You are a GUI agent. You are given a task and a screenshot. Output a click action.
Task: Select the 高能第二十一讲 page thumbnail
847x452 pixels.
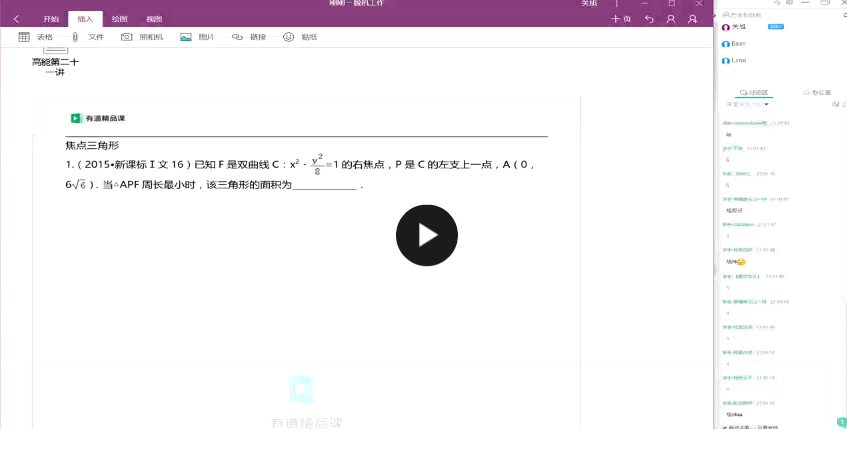coord(55,61)
